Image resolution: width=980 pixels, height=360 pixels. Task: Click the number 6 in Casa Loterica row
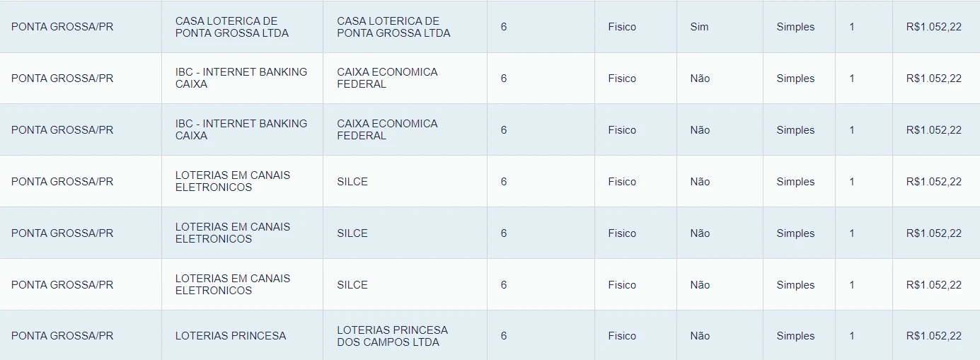[x=504, y=27]
